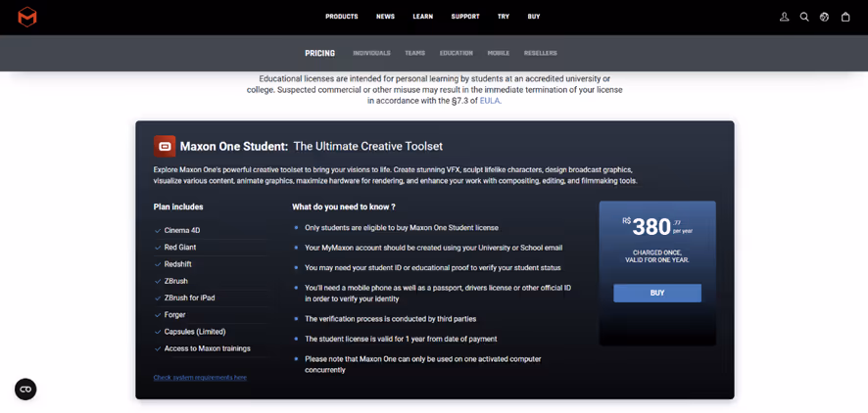Open the NEWS menu
Image resolution: width=868 pixels, height=413 pixels.
click(385, 17)
